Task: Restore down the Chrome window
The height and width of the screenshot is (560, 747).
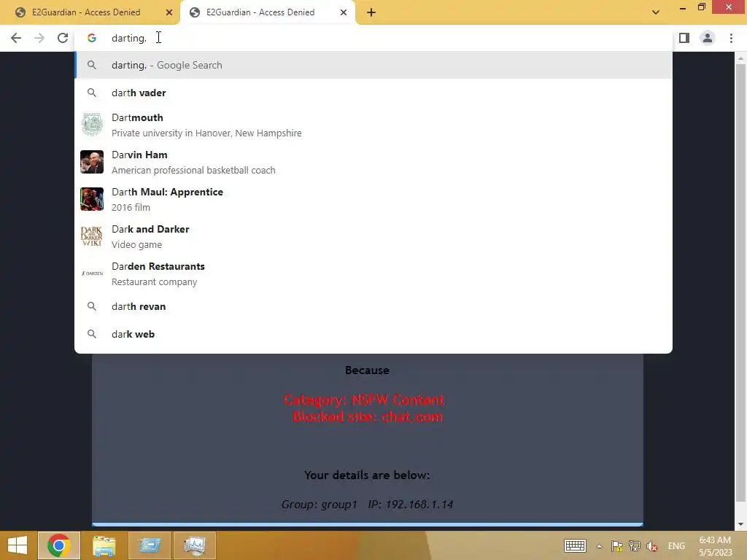Action: pyautogui.click(x=702, y=7)
